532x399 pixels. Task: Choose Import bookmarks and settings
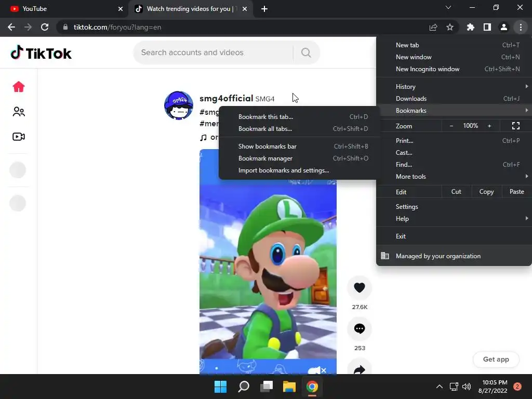pyautogui.click(x=299, y=170)
